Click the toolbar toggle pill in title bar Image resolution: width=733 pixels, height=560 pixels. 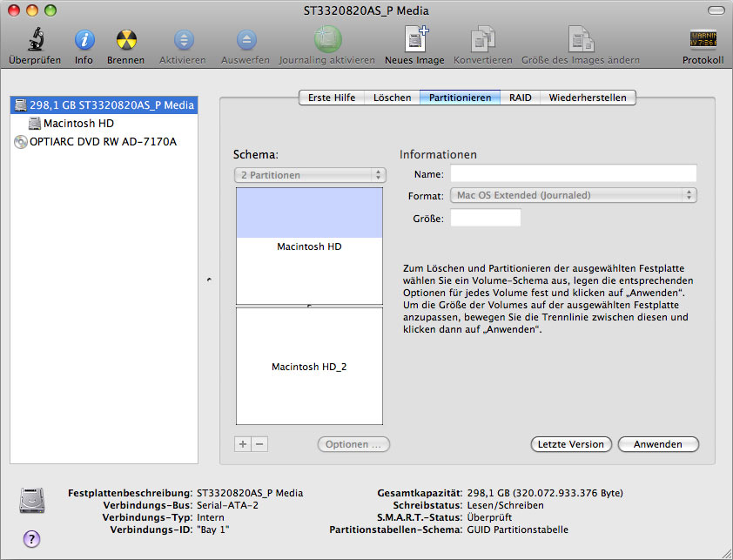[716, 10]
